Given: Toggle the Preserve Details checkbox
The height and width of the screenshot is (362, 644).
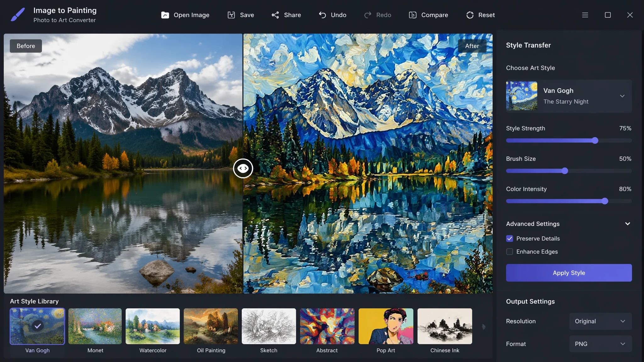Looking at the screenshot, I should [509, 239].
